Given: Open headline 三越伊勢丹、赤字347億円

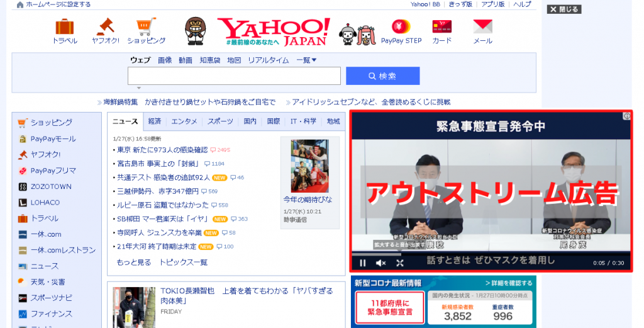Looking at the screenshot, I should coord(158,191).
